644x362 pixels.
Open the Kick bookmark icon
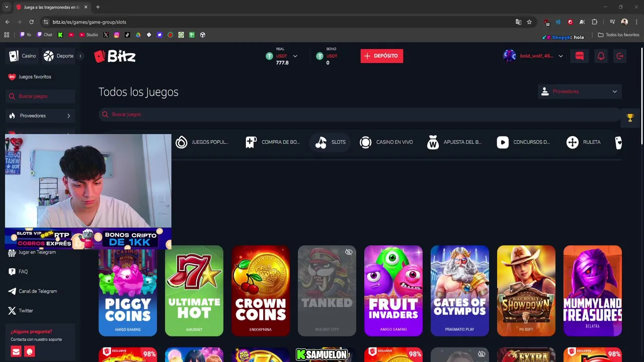60,35
